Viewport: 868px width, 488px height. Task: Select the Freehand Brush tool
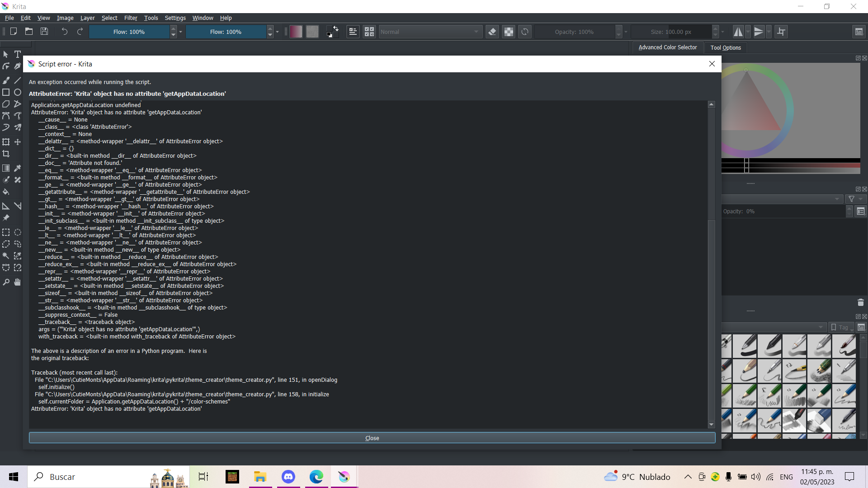(x=6, y=80)
